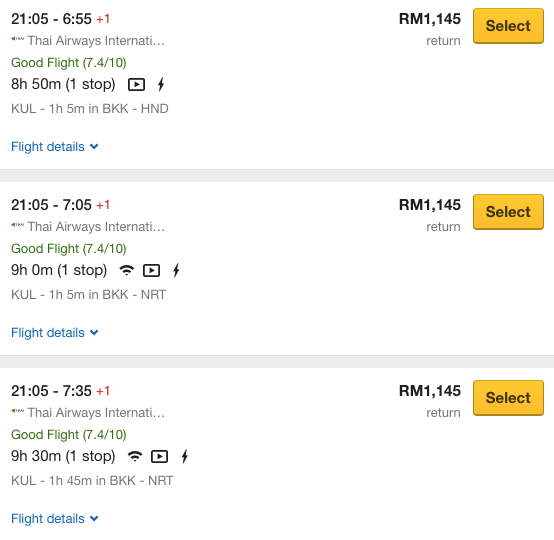Click the video icon on 9h 30m flight
Image resolution: width=554 pixels, height=540 pixels.
(x=159, y=457)
